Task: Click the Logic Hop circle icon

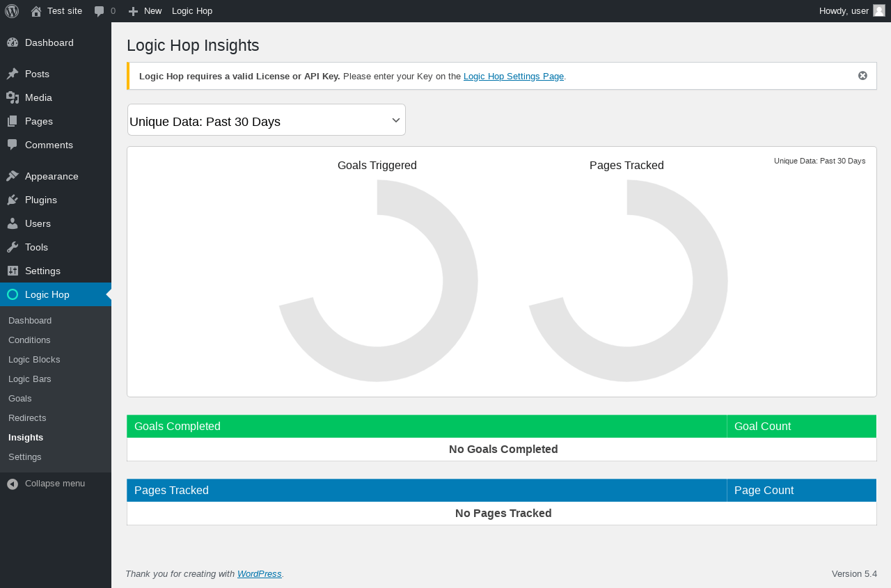Action: pos(13,294)
